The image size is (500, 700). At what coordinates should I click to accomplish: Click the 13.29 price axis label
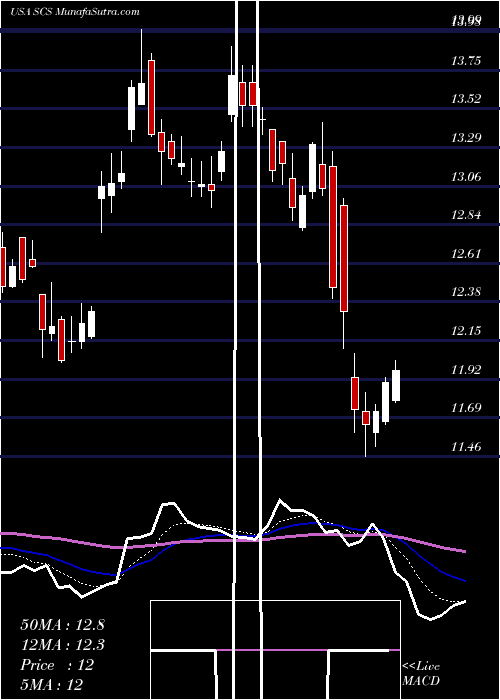pos(466,138)
